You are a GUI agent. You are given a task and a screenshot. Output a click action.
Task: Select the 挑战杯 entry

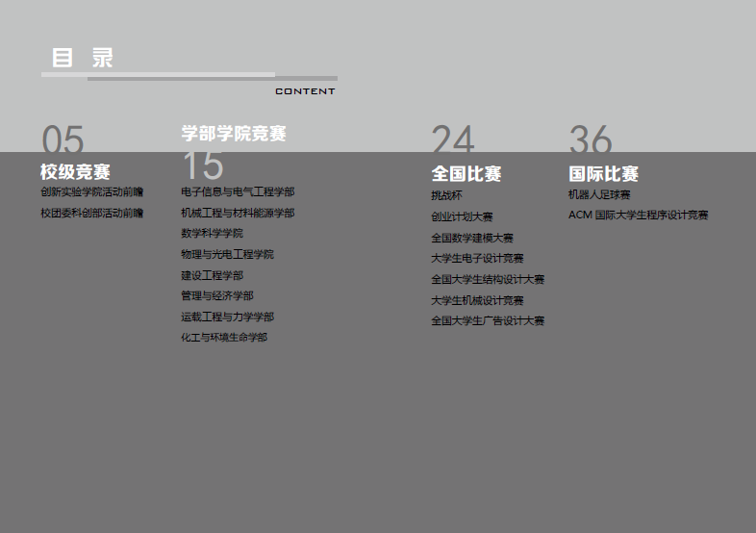446,195
